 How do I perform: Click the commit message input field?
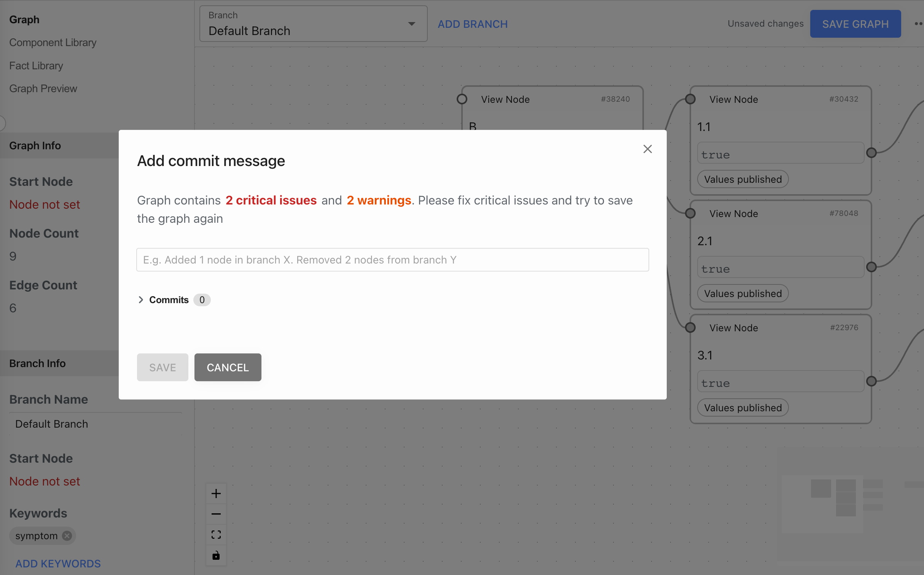tap(392, 260)
